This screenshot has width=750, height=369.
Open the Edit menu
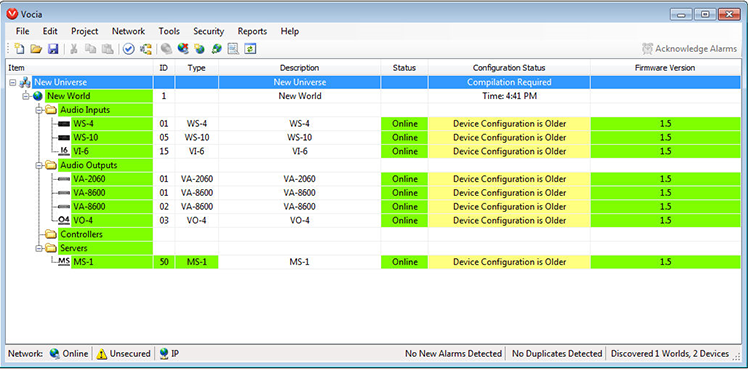coord(50,31)
